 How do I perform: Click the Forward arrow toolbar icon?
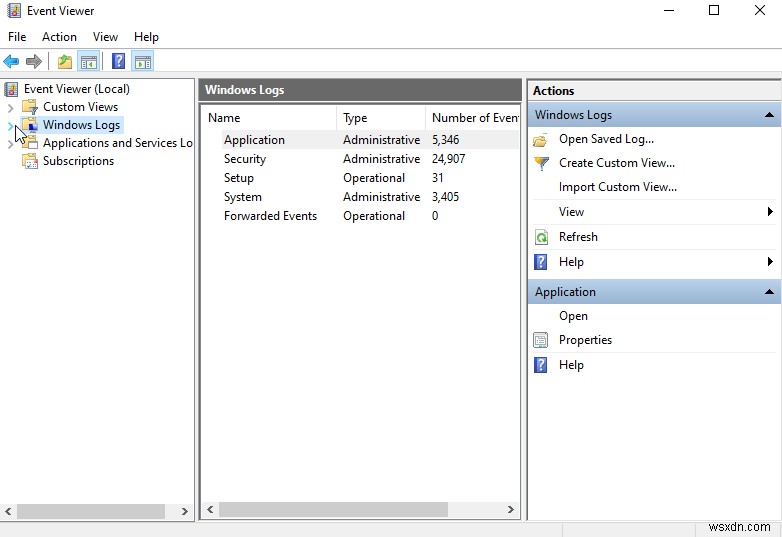pos(33,62)
